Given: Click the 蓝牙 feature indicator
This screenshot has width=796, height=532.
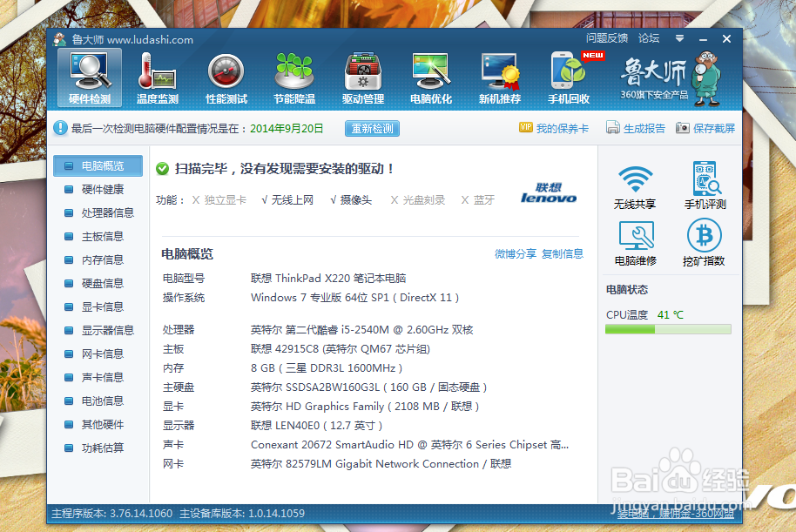Looking at the screenshot, I should click(x=478, y=200).
